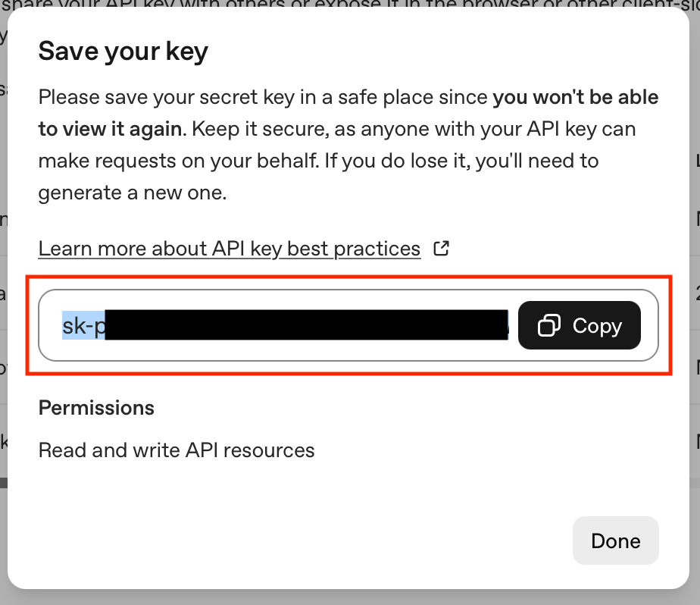Open the API key best practices link
Screen dimensions: 700x605
(230, 249)
